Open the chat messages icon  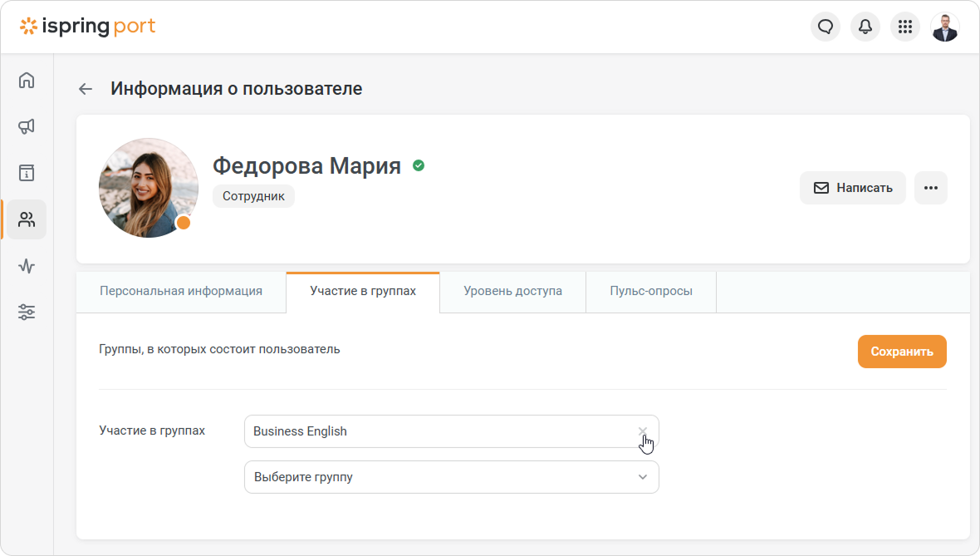click(x=826, y=27)
